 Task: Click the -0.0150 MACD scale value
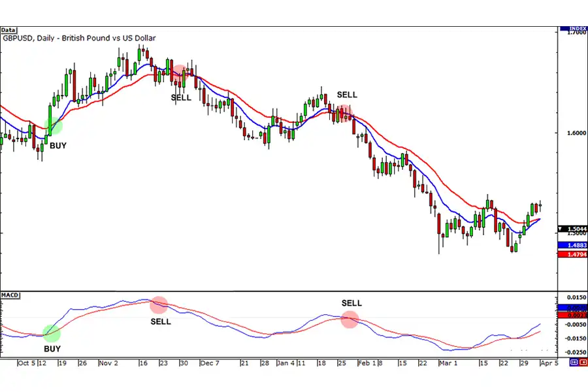pyautogui.click(x=576, y=338)
